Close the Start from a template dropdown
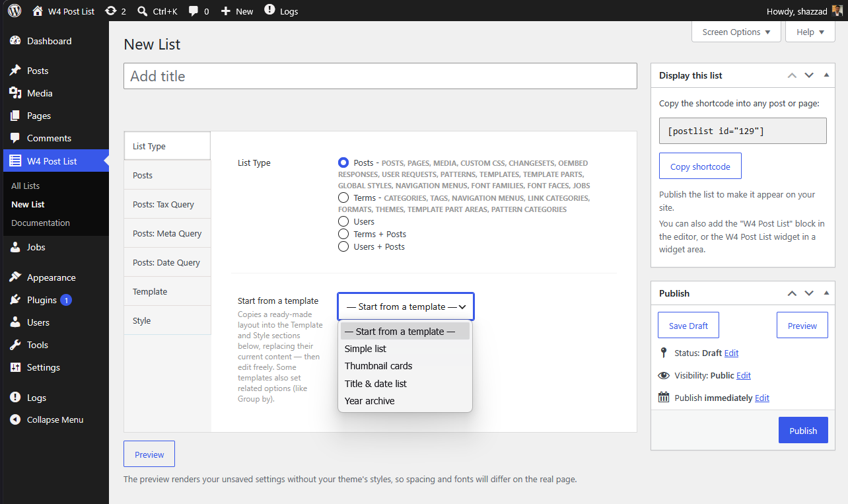The width and height of the screenshot is (848, 504). coord(406,306)
